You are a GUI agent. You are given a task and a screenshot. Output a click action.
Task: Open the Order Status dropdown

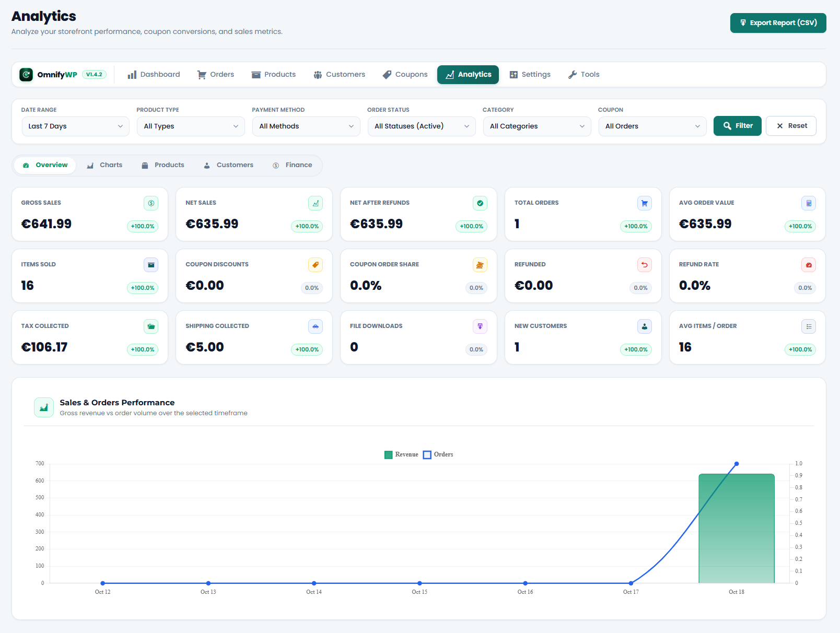tap(422, 126)
